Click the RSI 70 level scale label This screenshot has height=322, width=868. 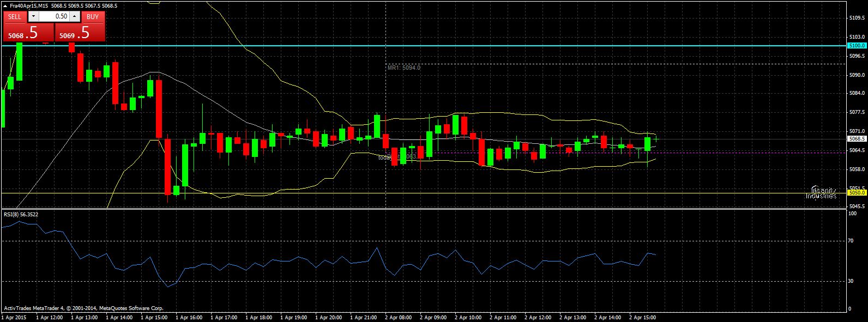click(x=852, y=241)
